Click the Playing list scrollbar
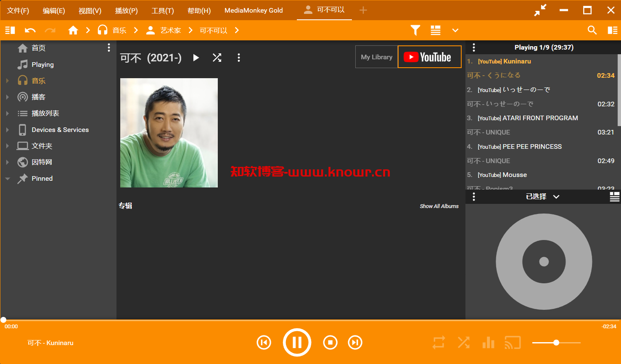621x364 pixels. (x=619, y=90)
